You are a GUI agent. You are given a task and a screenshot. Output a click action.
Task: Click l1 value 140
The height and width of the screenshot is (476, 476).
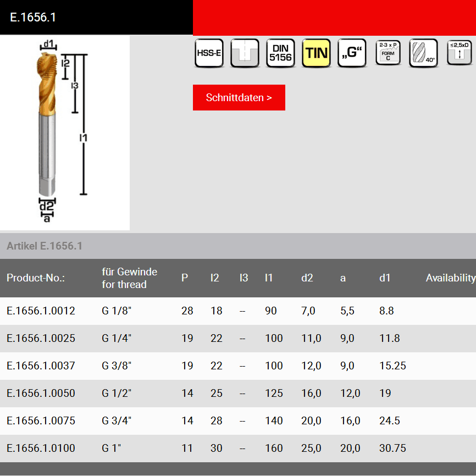pyautogui.click(x=274, y=420)
